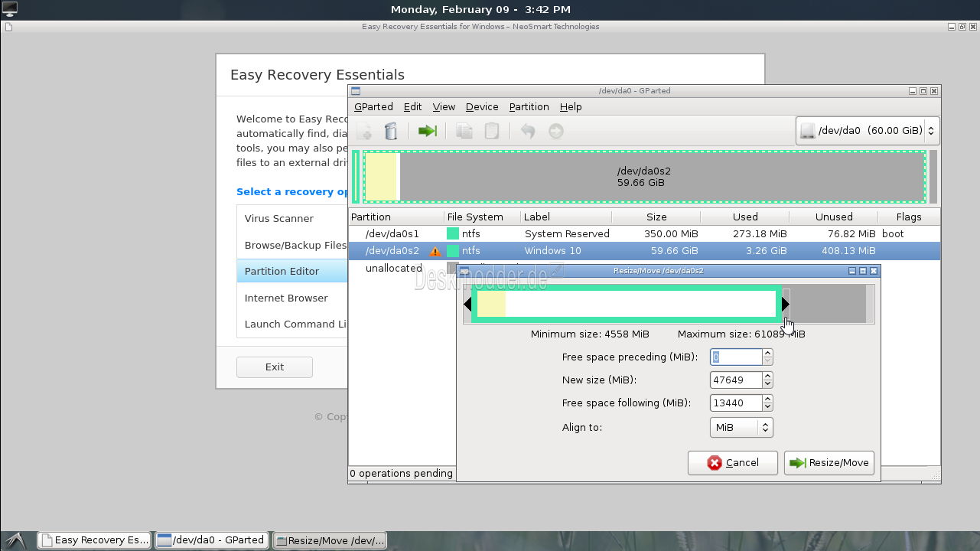Click the Used column header
980x551 pixels.
745,217
